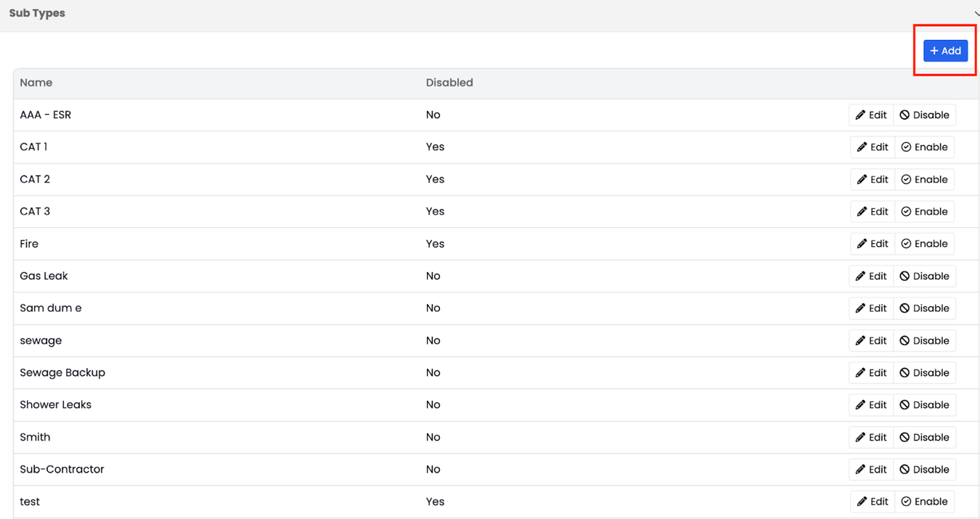The width and height of the screenshot is (980, 519).
Task: Enable the CAT 3 sub type
Action: pos(924,212)
